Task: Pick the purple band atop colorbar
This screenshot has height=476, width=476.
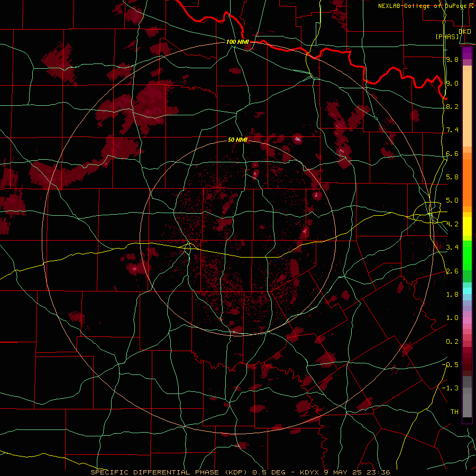Action: [467, 53]
